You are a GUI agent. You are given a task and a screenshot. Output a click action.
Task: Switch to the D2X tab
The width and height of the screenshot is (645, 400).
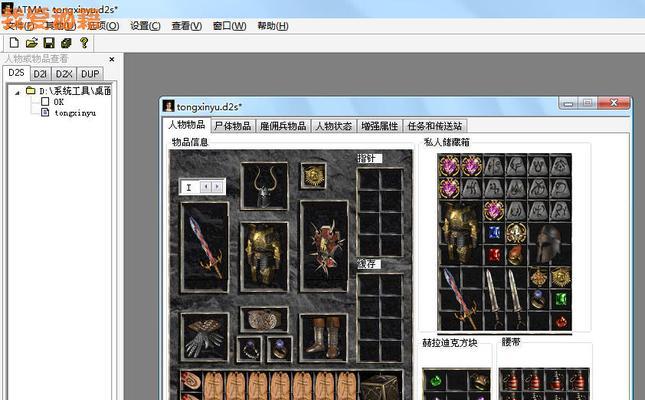click(x=64, y=74)
